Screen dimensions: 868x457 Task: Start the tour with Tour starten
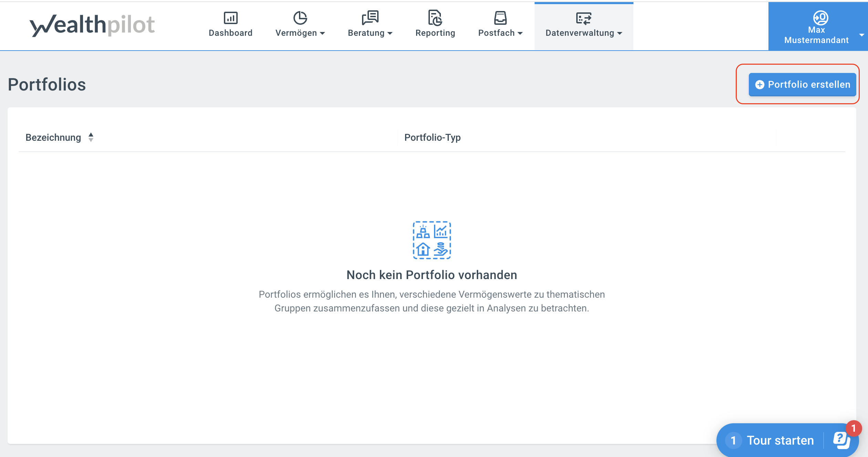[x=779, y=440]
